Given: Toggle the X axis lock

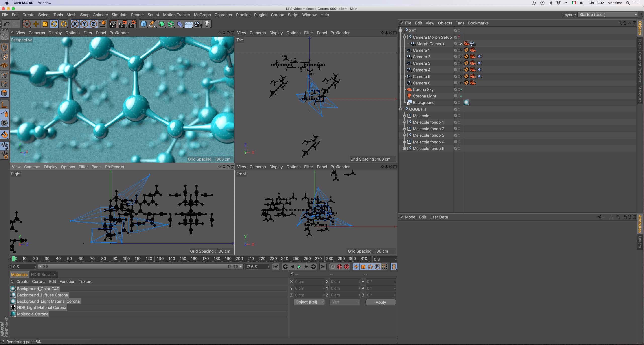Looking at the screenshot, I should tap(75, 24).
